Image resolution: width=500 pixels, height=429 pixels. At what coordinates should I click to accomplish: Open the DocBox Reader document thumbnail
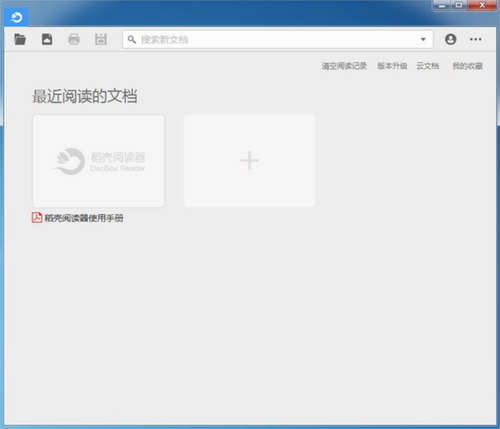98,161
